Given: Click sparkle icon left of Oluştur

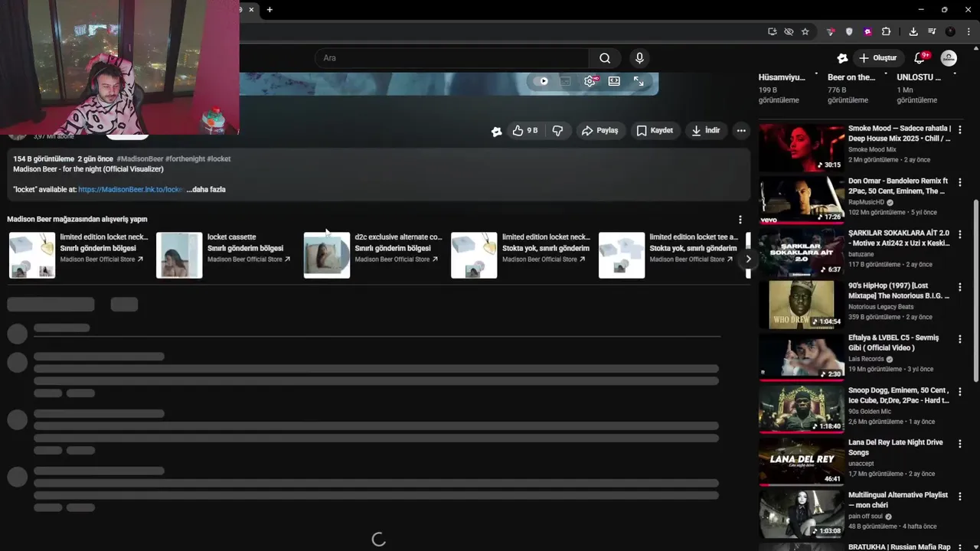Looking at the screenshot, I should (x=842, y=58).
